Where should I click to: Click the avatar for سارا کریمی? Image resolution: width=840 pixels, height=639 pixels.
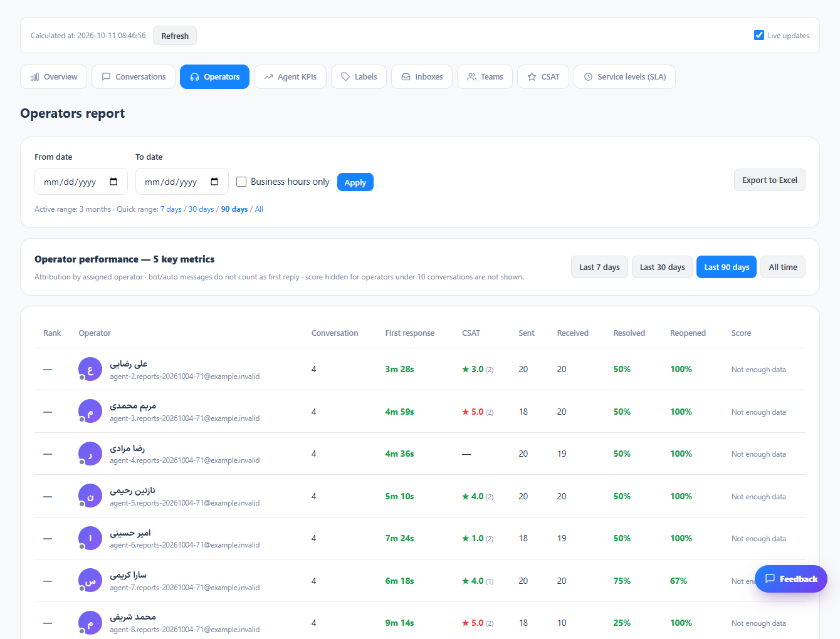point(90,581)
